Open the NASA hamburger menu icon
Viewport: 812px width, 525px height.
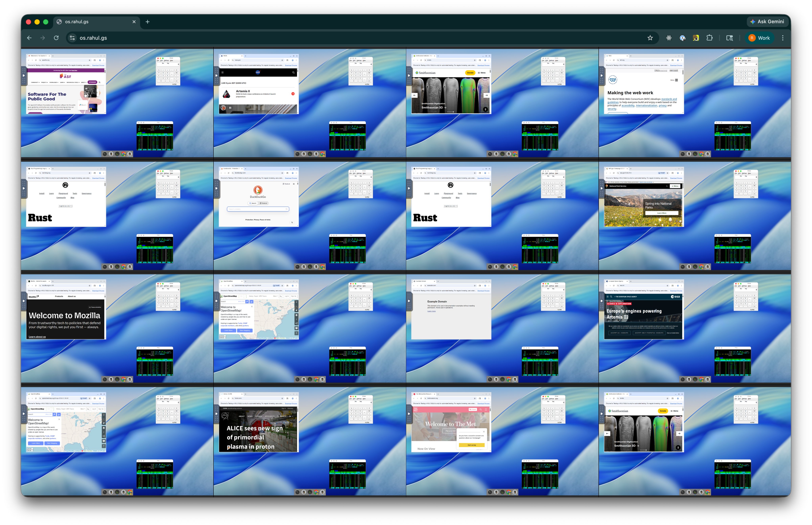tap(222, 72)
